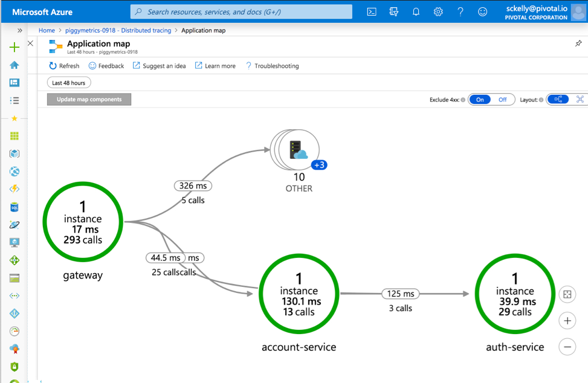Click the Function App lightning icon
The width and height of the screenshot is (588, 383).
point(13,189)
